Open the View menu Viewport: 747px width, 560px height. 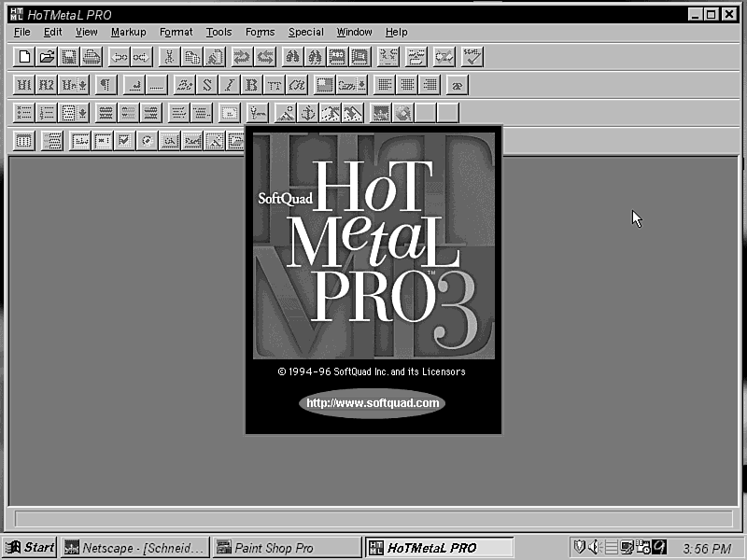(x=86, y=32)
